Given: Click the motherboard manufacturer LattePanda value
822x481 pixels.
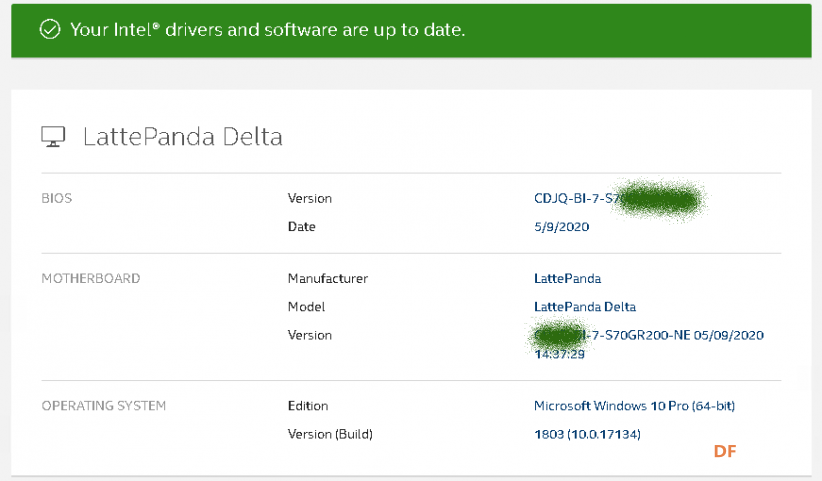Looking at the screenshot, I should click(x=567, y=278).
